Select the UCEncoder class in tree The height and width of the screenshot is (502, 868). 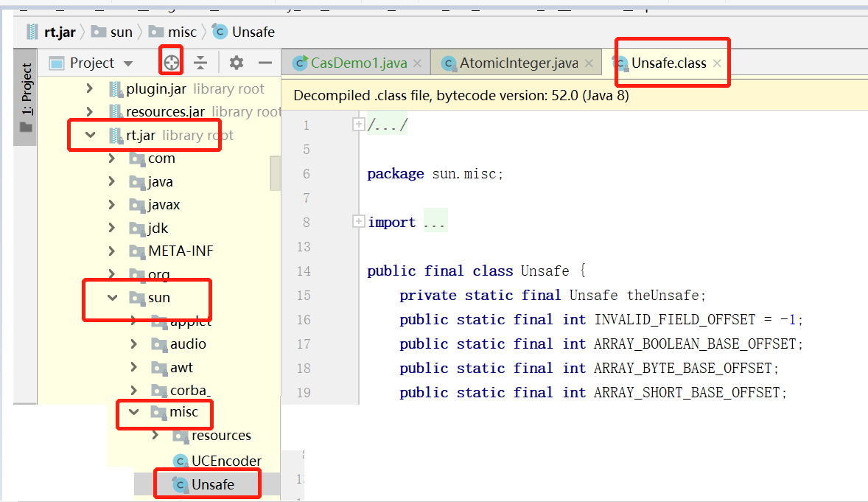point(225,461)
